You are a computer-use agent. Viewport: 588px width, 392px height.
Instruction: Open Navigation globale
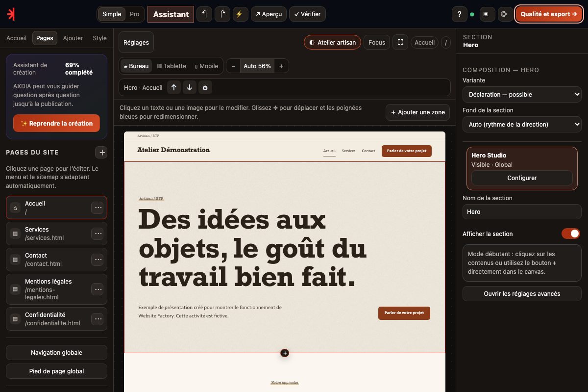point(56,352)
